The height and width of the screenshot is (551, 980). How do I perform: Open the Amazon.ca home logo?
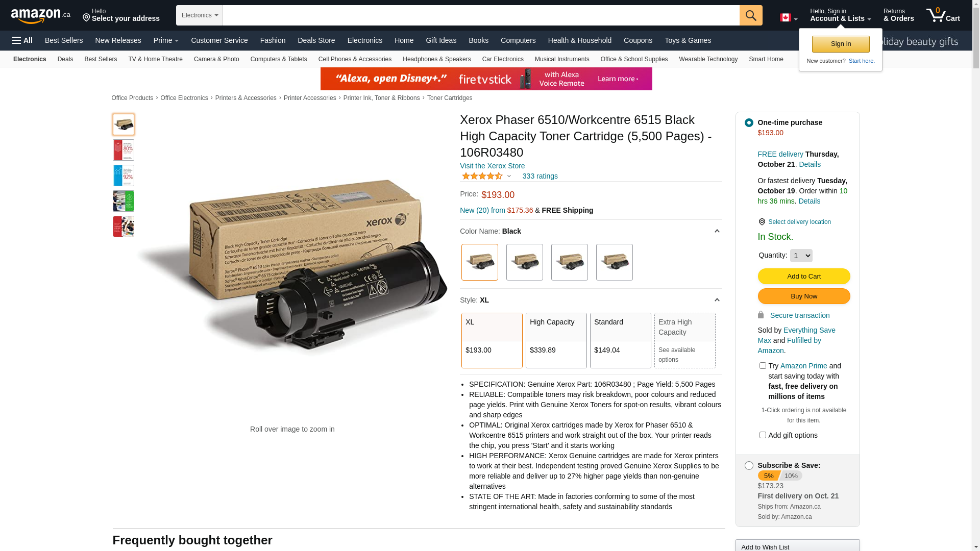[41, 16]
